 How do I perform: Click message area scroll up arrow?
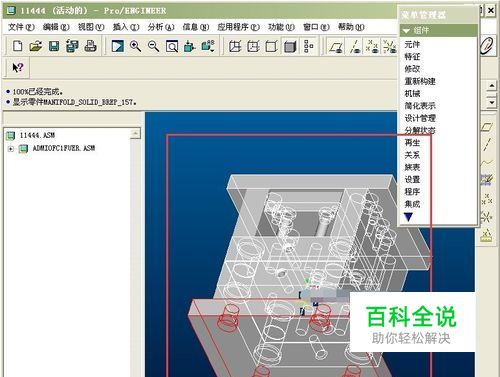click(x=492, y=86)
